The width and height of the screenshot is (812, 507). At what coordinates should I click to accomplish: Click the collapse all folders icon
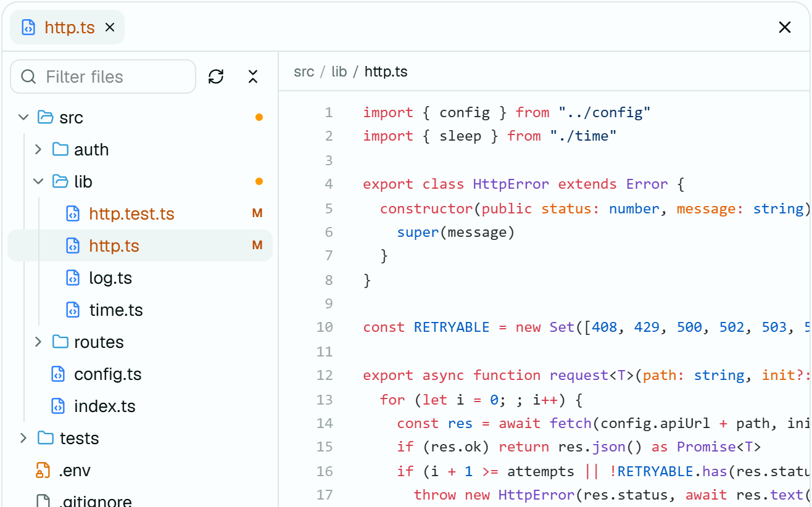click(253, 76)
